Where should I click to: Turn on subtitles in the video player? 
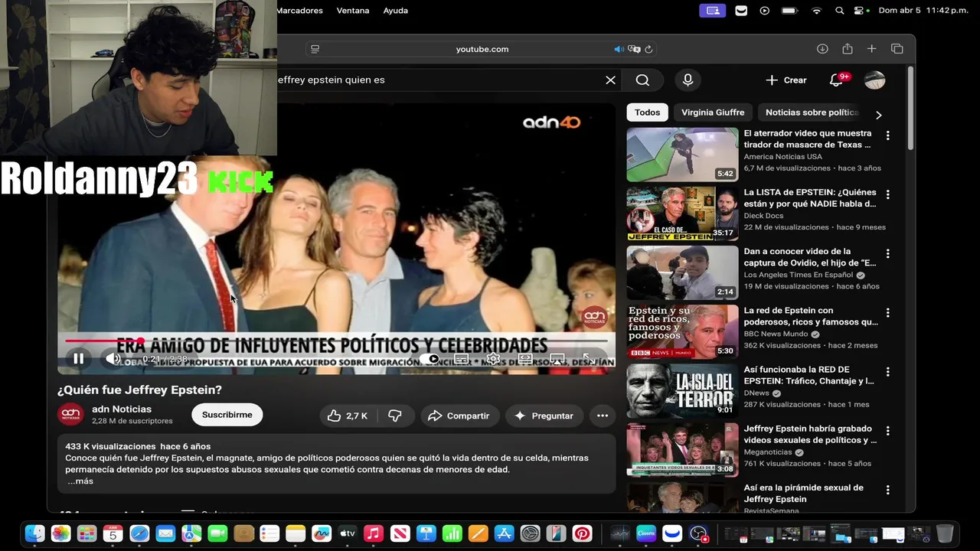462,358
